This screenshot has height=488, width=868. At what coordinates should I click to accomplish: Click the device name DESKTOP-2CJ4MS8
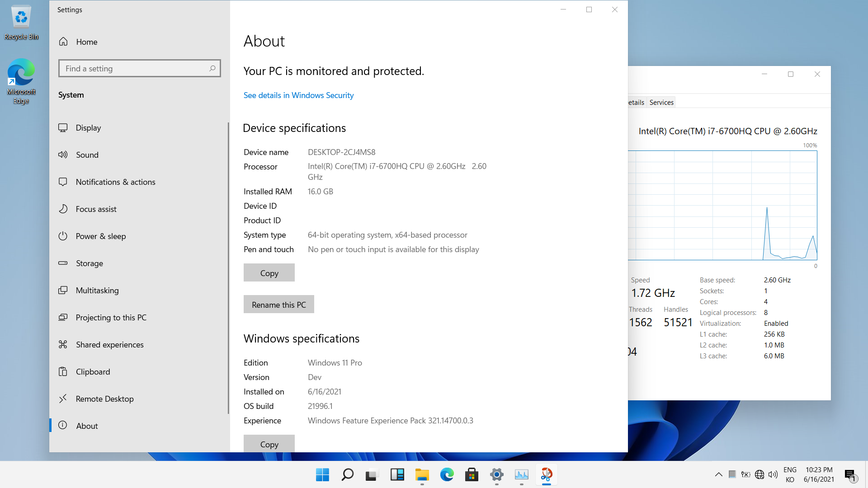click(x=341, y=152)
